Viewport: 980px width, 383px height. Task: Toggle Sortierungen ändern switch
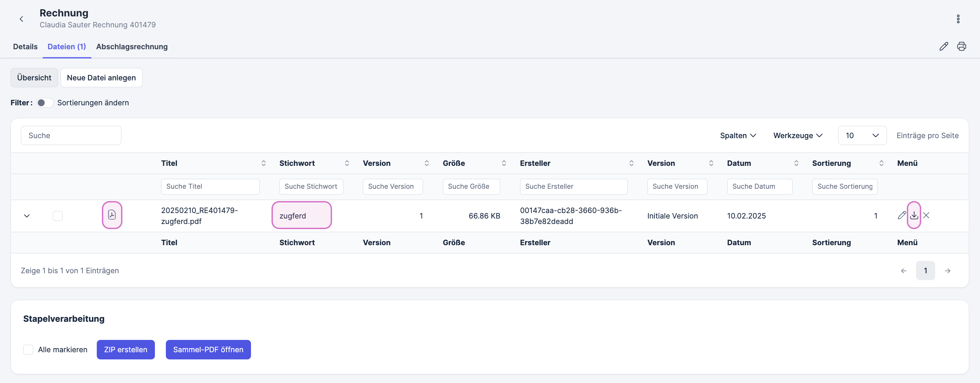tap(45, 103)
